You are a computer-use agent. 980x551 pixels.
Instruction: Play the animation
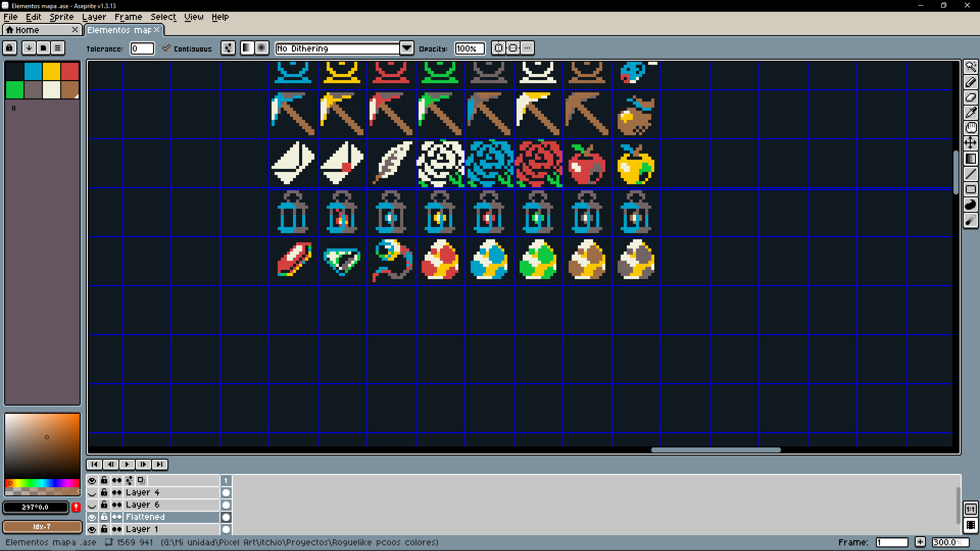tap(127, 464)
